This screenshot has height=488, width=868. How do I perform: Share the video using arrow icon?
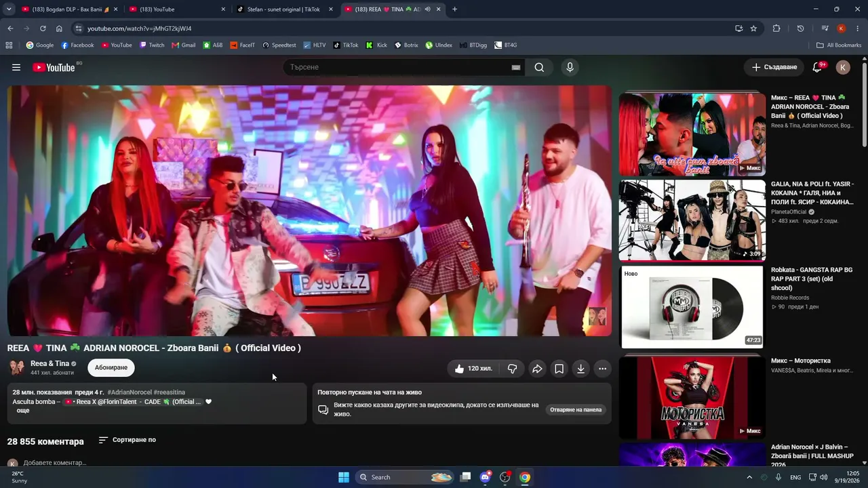(x=537, y=369)
